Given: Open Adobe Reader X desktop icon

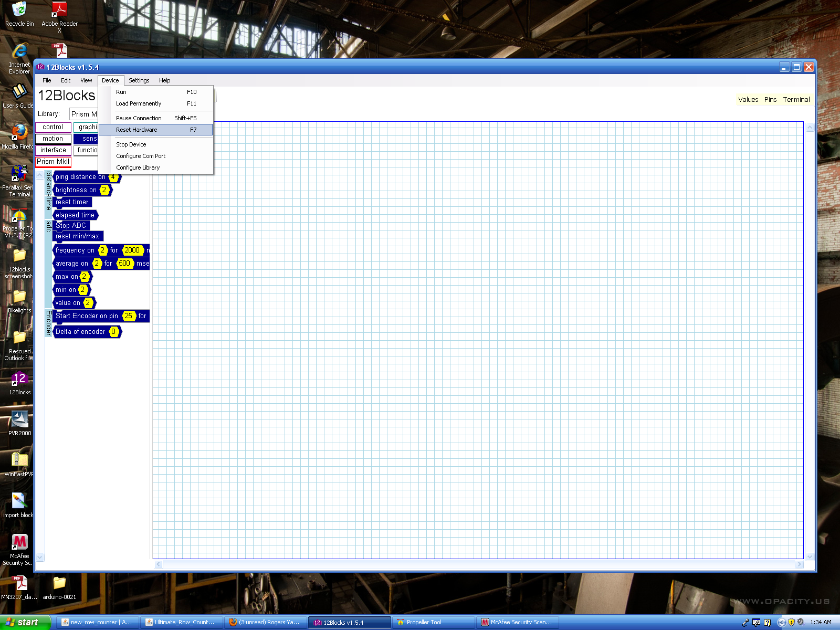Looking at the screenshot, I should pyautogui.click(x=59, y=17).
